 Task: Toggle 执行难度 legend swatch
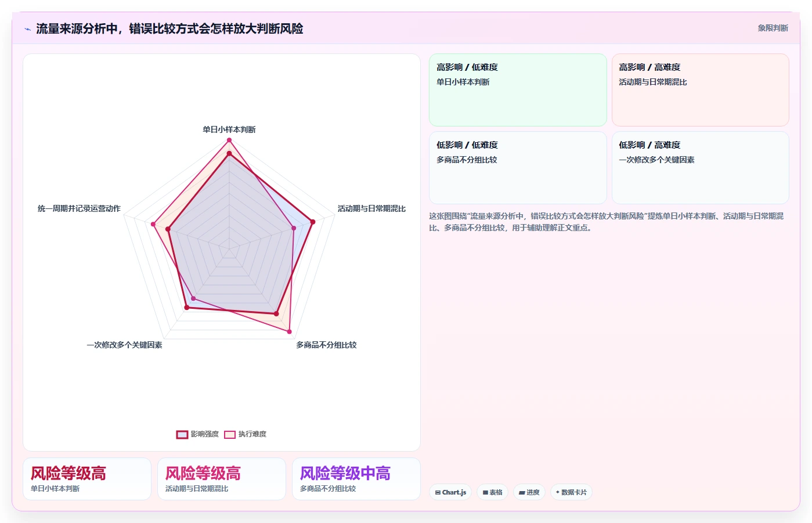pos(230,434)
